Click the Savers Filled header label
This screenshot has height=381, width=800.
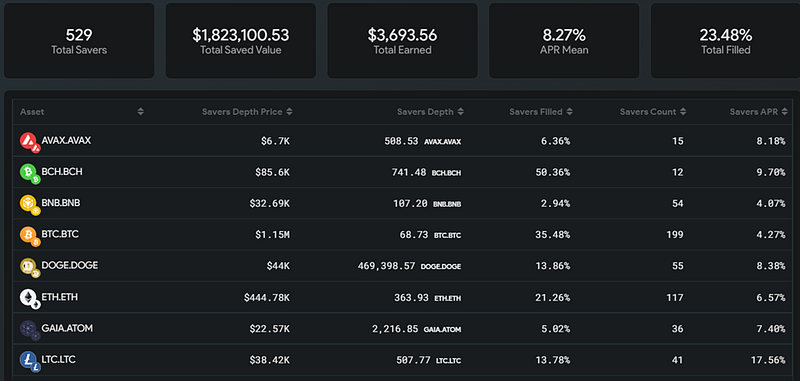(x=536, y=112)
